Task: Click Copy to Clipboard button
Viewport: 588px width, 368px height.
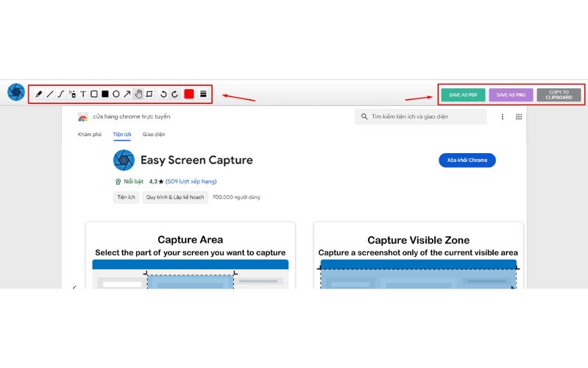Action: click(559, 95)
